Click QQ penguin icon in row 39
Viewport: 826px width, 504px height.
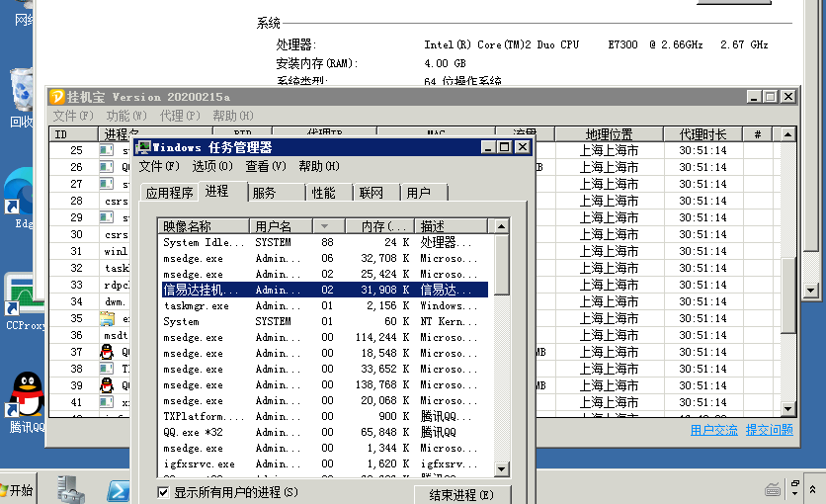[x=107, y=385]
